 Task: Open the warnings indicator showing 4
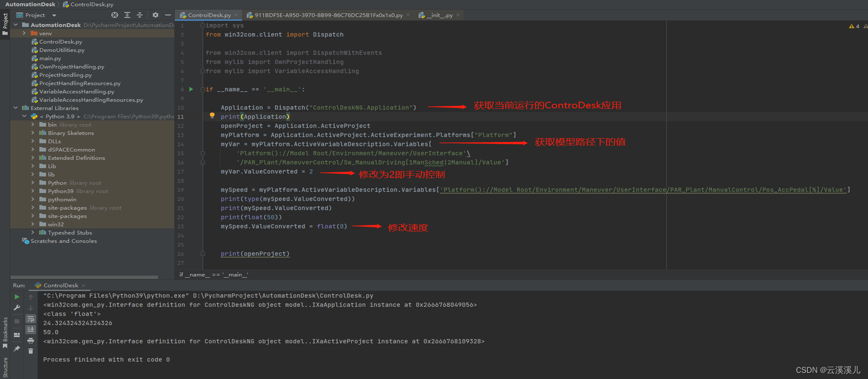[x=854, y=26]
